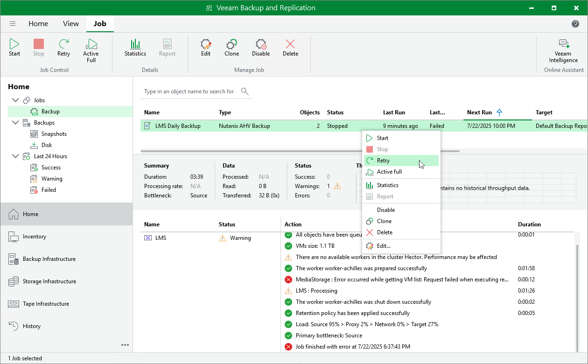Sort by the Next Run column header
The width and height of the screenshot is (588, 364).
tap(479, 112)
